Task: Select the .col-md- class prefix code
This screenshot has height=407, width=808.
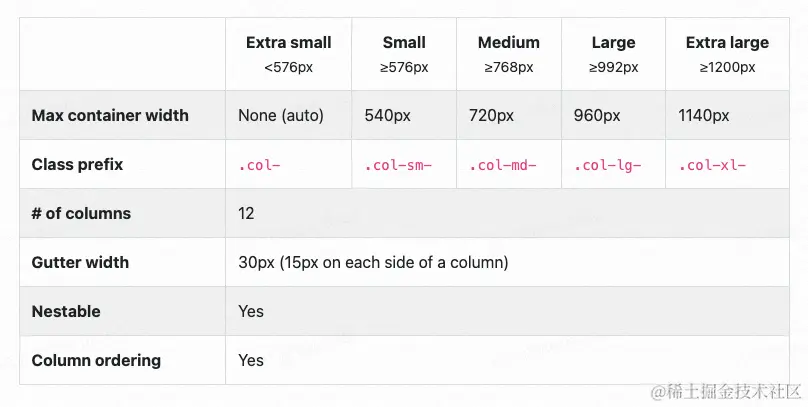Action: tap(502, 166)
